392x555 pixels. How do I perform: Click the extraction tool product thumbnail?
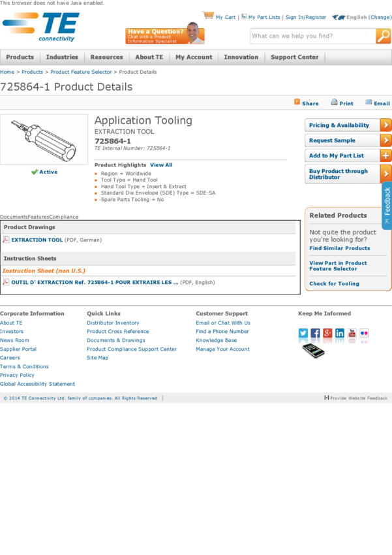tap(44, 139)
